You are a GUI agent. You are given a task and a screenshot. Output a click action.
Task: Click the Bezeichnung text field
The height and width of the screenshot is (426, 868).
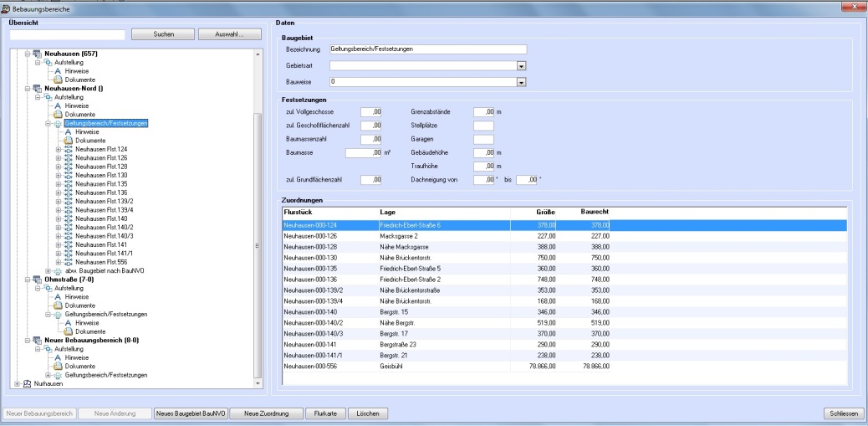point(427,49)
